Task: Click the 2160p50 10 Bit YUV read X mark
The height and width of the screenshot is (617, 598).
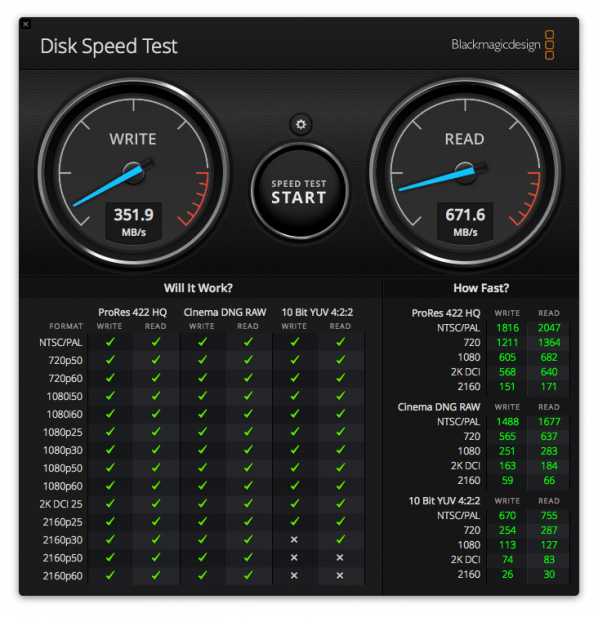Action: 340,558
